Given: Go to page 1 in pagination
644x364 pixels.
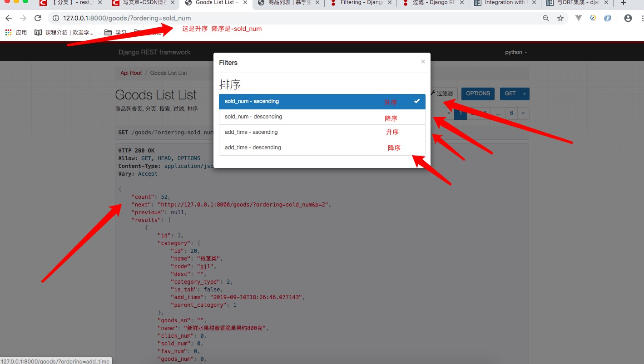Looking at the screenshot, I should pos(461,113).
